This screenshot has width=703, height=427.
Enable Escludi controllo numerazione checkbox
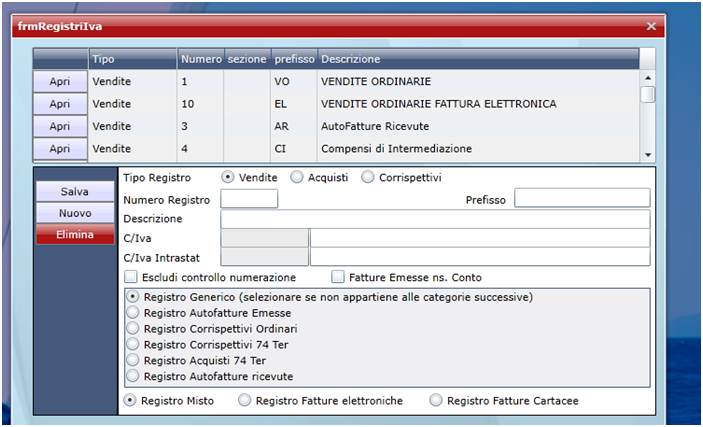pyautogui.click(x=130, y=277)
